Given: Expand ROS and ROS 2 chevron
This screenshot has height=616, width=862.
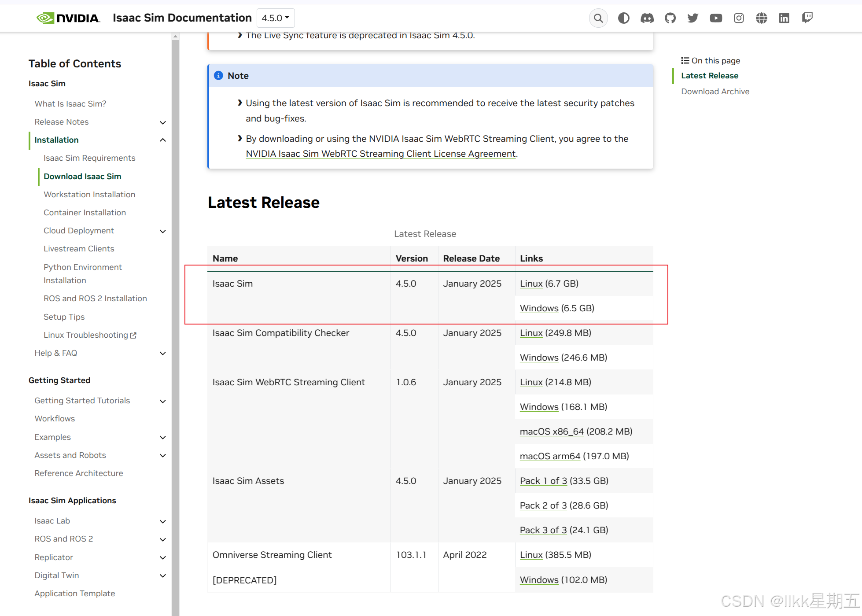Looking at the screenshot, I should 162,539.
